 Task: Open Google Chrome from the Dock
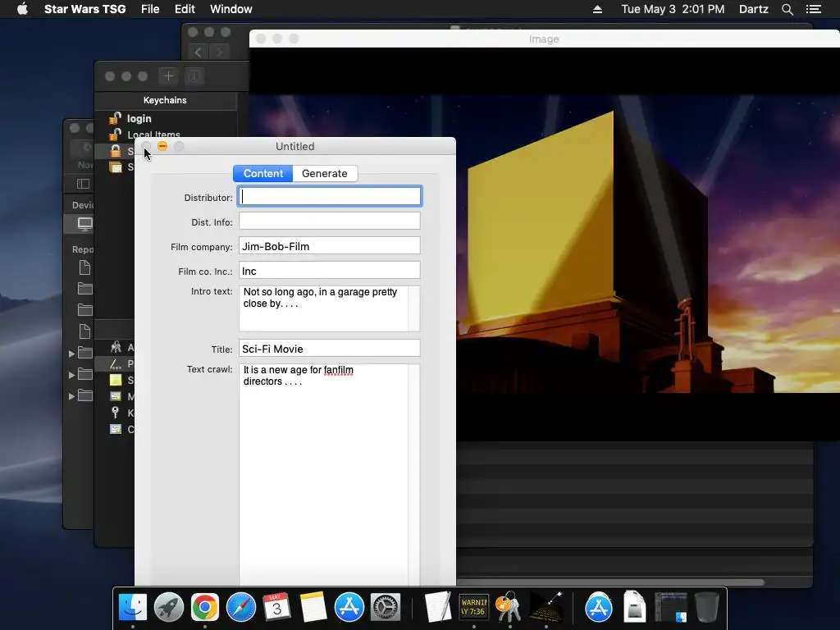coord(204,608)
